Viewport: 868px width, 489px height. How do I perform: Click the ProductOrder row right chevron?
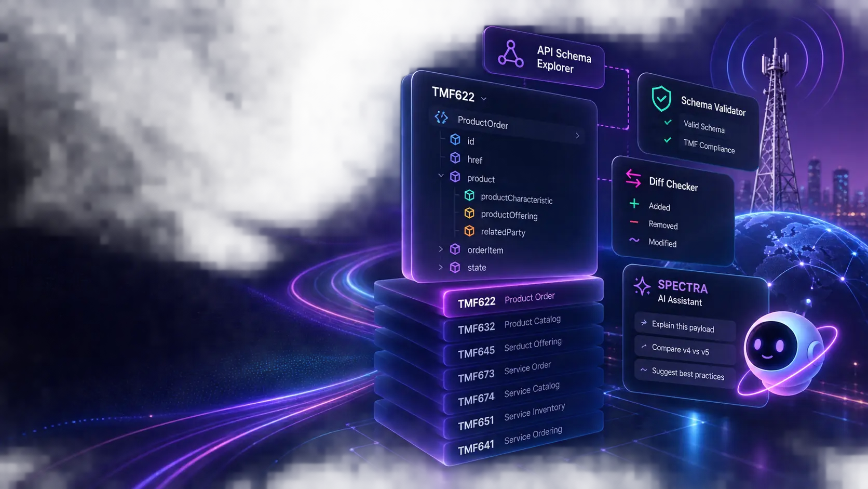coord(577,136)
